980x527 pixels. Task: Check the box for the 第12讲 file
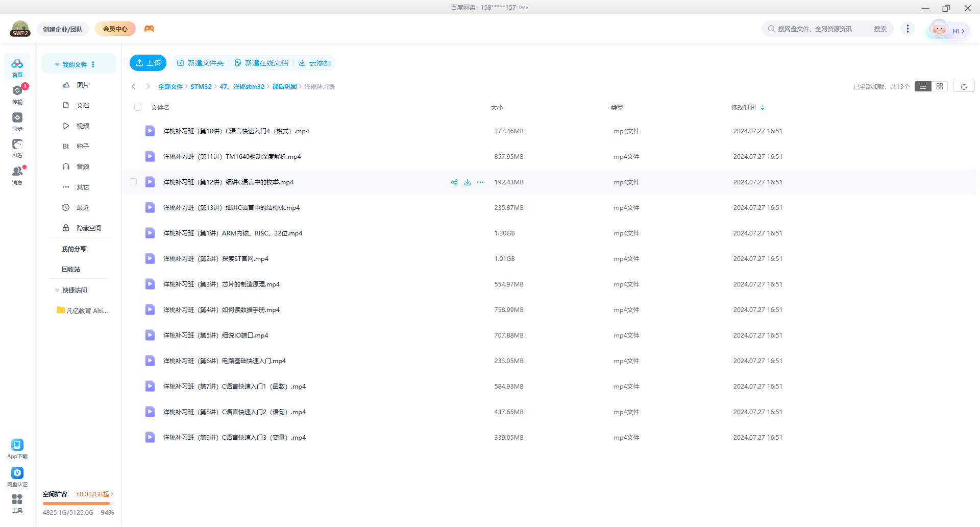pos(133,182)
